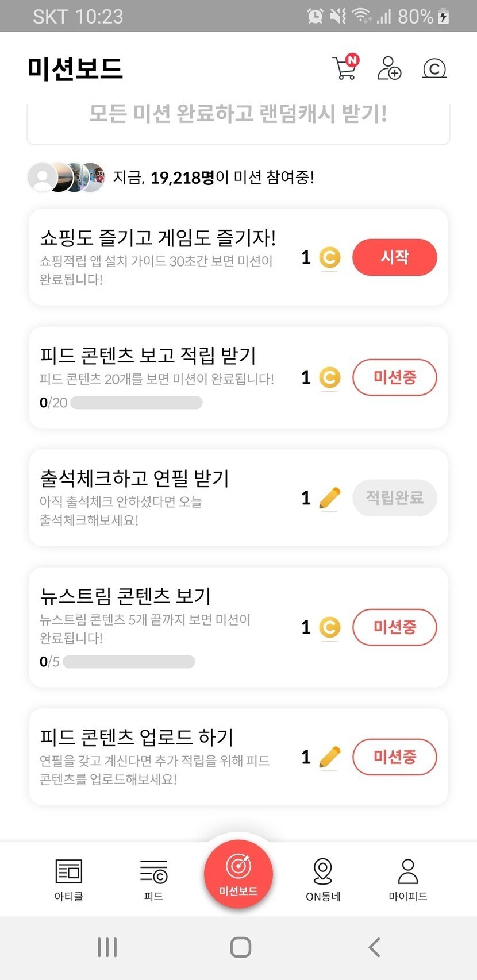Switch to the 아티클 tab

click(69, 879)
